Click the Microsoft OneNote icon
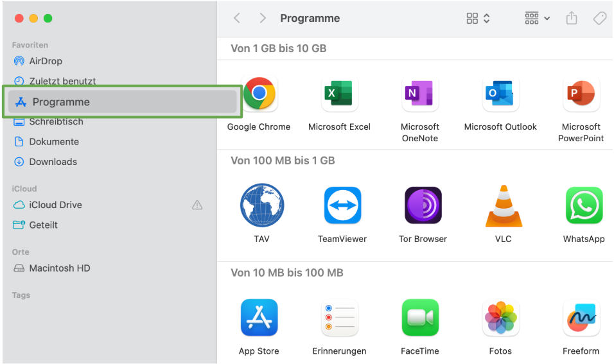Image resolution: width=614 pixels, height=364 pixels. pyautogui.click(x=420, y=94)
